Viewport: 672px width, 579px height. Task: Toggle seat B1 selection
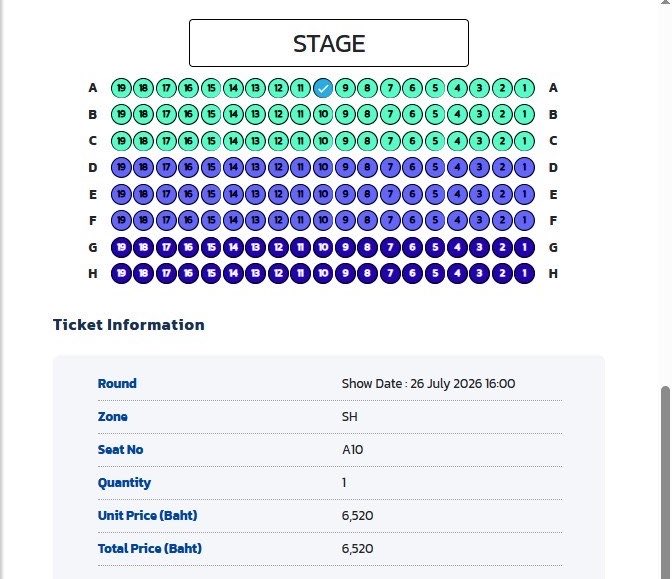(x=524, y=114)
